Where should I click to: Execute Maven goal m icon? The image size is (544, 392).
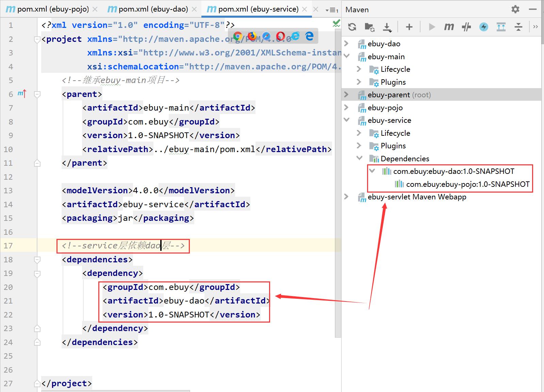pyautogui.click(x=449, y=27)
